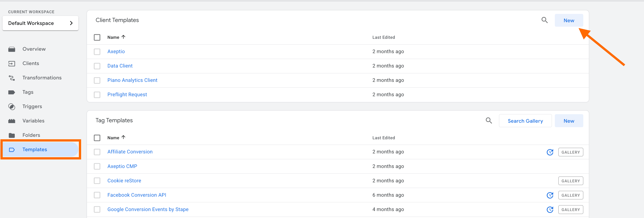
Task: Click the Clients navigation icon
Action: coord(12,63)
